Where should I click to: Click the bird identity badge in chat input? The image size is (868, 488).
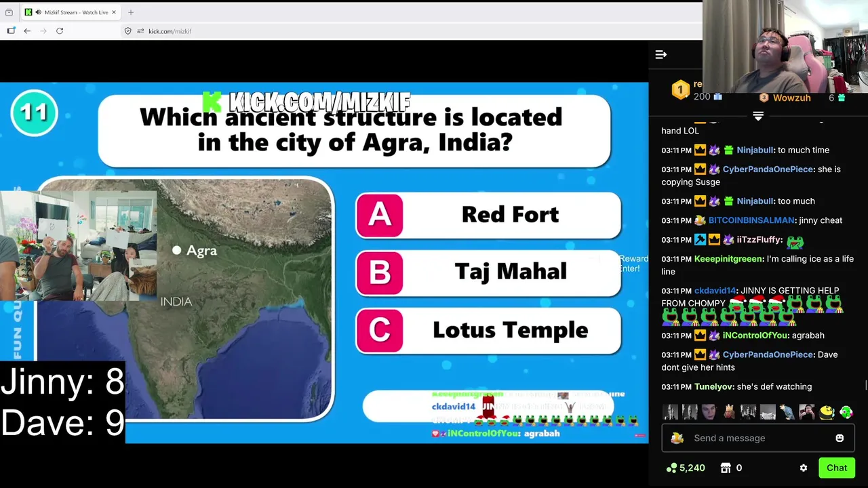coord(677,438)
